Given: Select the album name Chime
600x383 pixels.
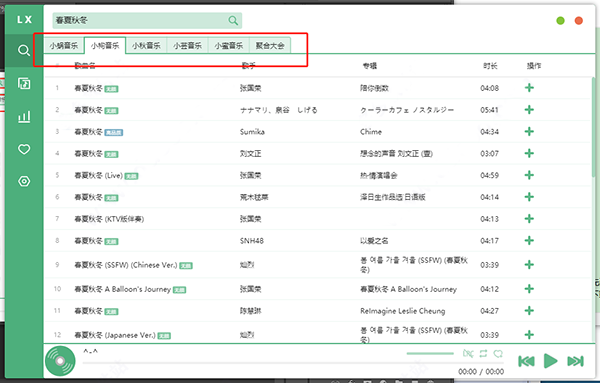Looking at the screenshot, I should tap(371, 132).
